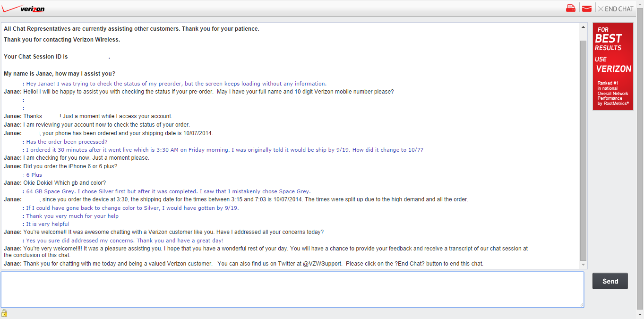The height and width of the screenshot is (319, 644).
Task: Click 'My name is Janae, how may I assist you?'
Action: pyautogui.click(x=60, y=73)
